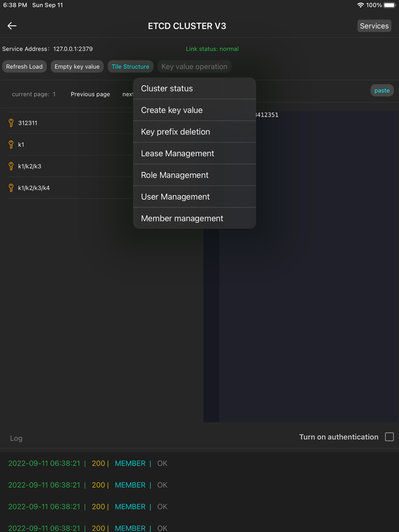Click key icon beside k1
The height and width of the screenshot is (532, 399).
11,145
